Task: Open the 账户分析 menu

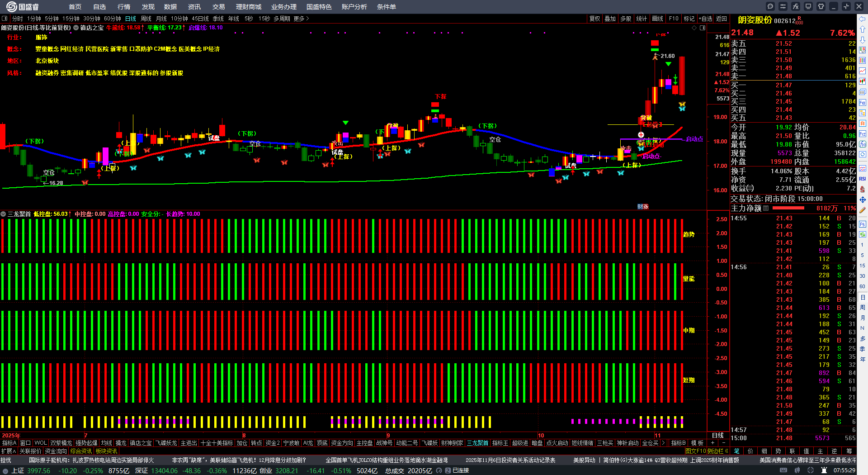Action: coord(354,7)
